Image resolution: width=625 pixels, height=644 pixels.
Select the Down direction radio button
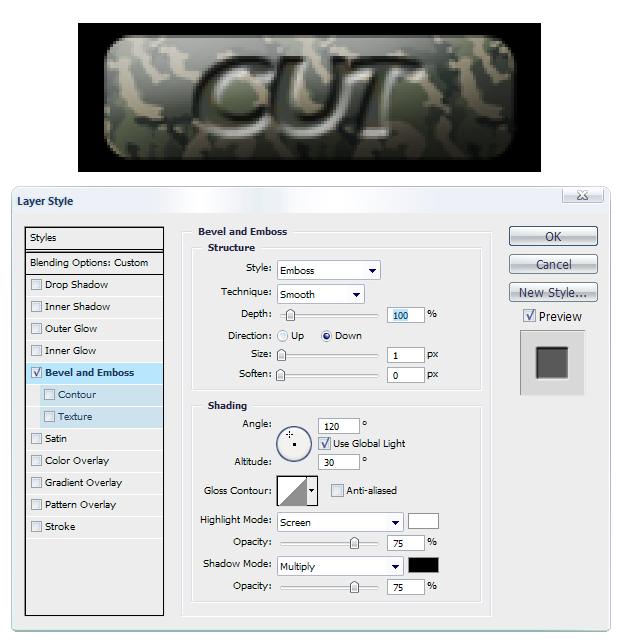click(x=326, y=336)
